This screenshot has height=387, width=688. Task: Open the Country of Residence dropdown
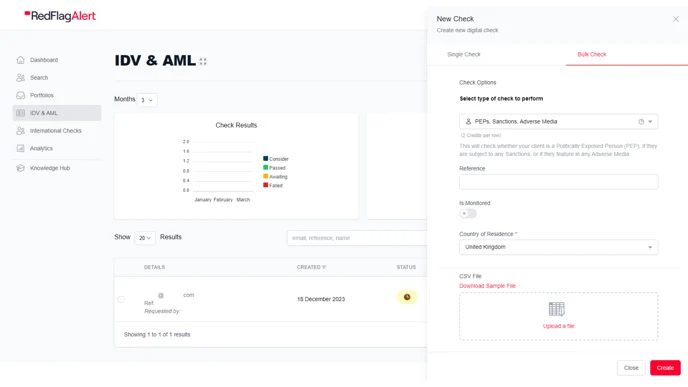coord(559,247)
